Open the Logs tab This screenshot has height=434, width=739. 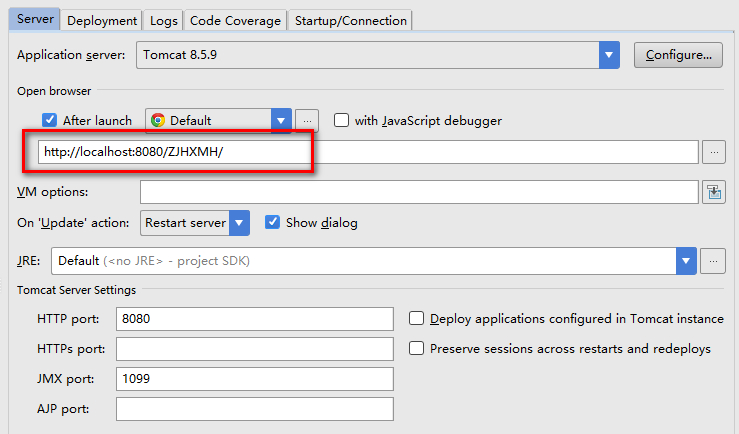(163, 20)
